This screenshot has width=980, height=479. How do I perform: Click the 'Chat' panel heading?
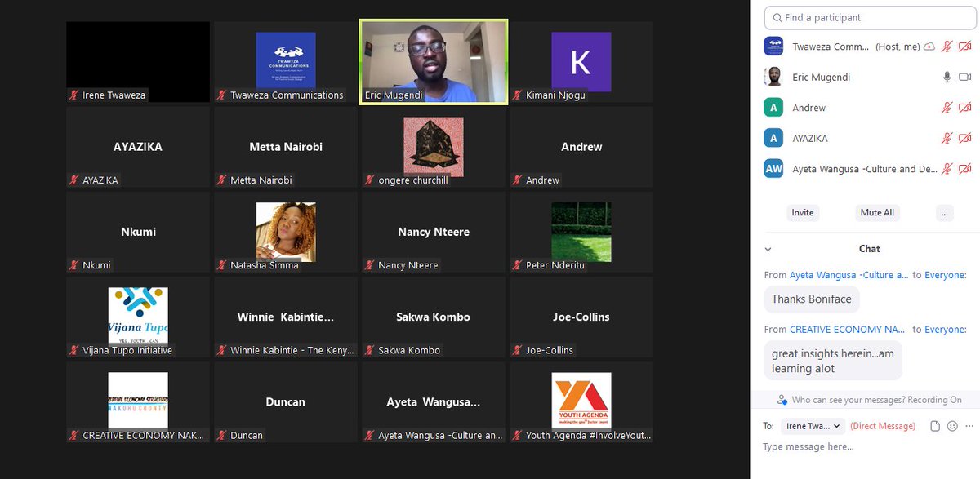[x=869, y=249]
